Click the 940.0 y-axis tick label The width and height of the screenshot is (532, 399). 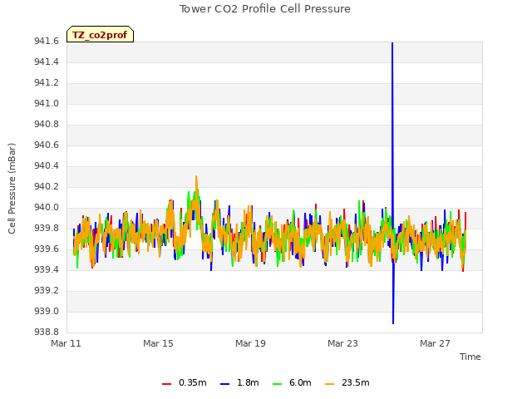[x=47, y=207]
